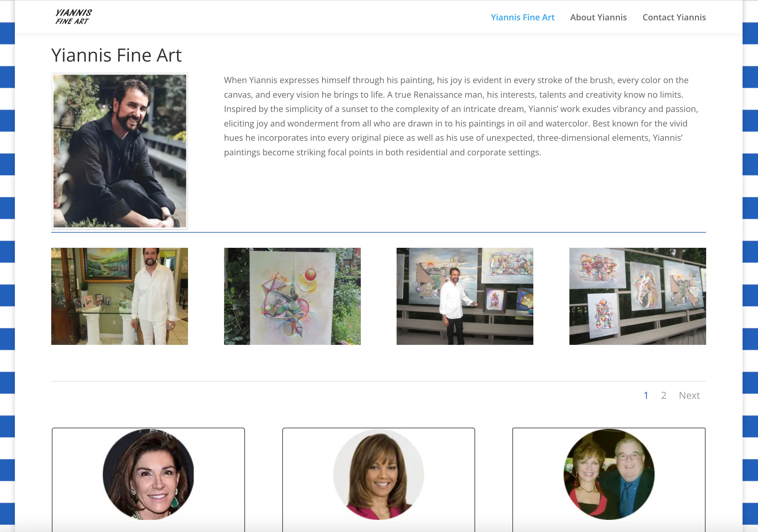Click testimonial photo of woman in pink blazer
The image size is (758, 532).
point(378,474)
